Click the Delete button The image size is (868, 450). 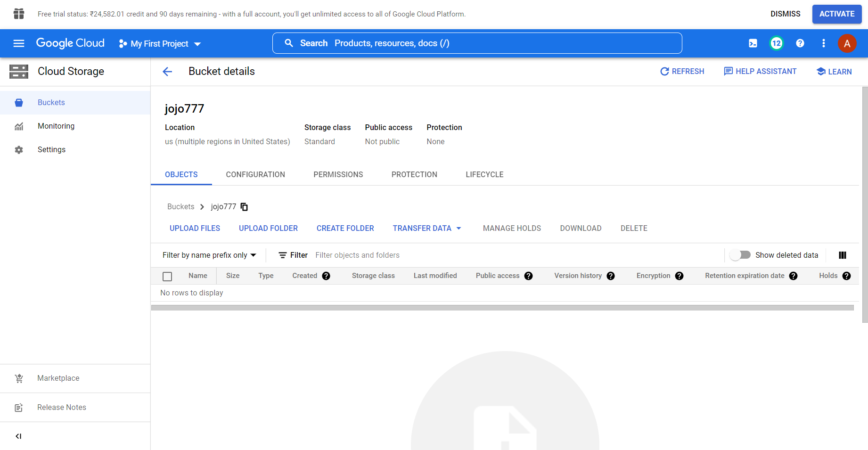634,229
